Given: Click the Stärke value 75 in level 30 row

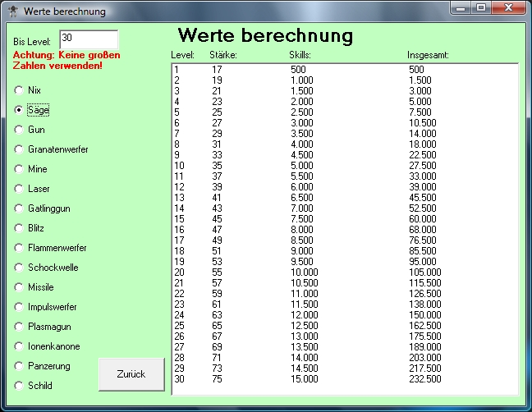Looking at the screenshot, I should click(x=217, y=379).
